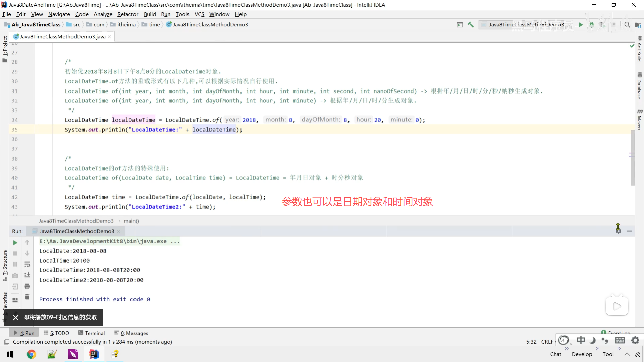
Task: Click the green Run button in toolbar
Action: [581, 25]
